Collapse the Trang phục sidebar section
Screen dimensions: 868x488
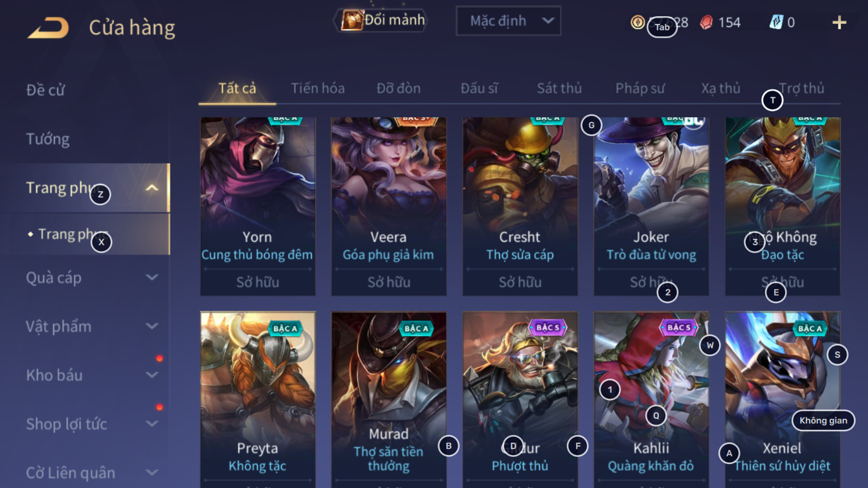152,188
